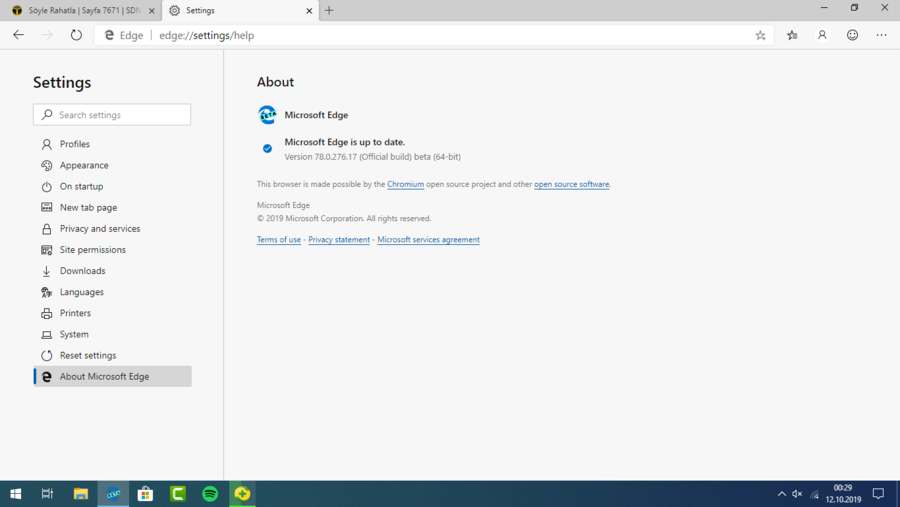This screenshot has height=507, width=900.
Task: Select the Settings tab
Action: [240, 10]
